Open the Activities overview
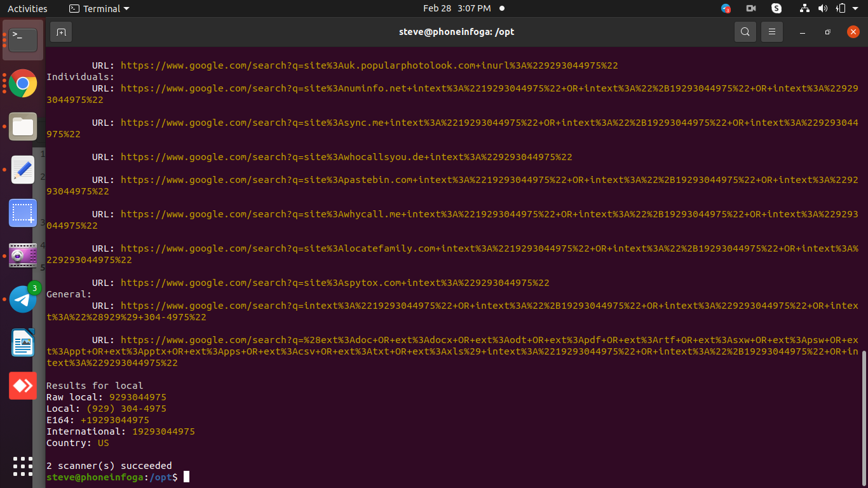Viewport: 868px width, 488px height. point(27,8)
